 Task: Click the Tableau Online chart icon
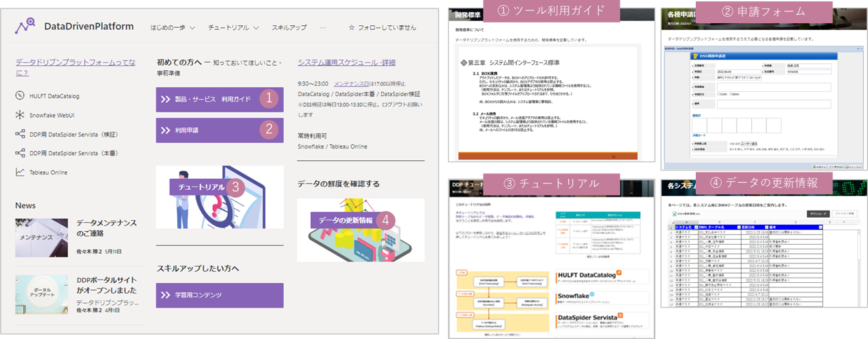click(19, 172)
